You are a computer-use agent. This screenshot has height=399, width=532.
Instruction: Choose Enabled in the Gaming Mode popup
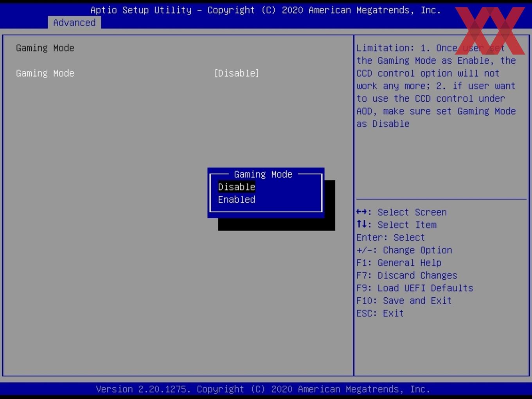237,199
